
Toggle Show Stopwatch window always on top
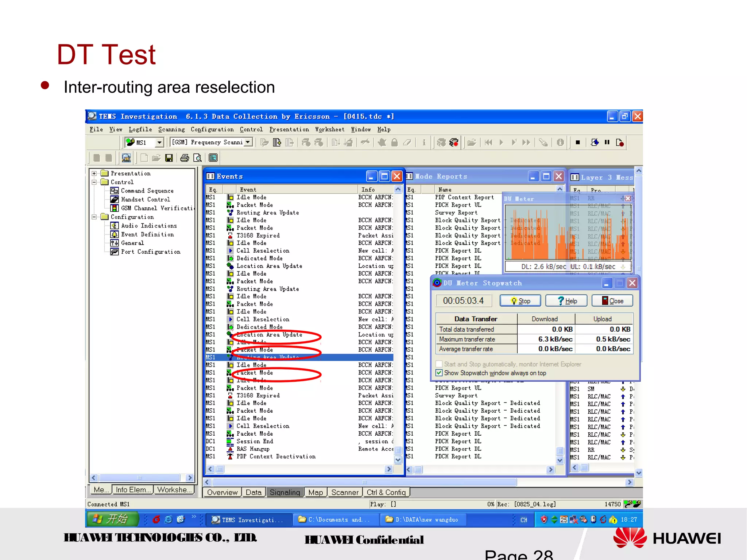439,373
